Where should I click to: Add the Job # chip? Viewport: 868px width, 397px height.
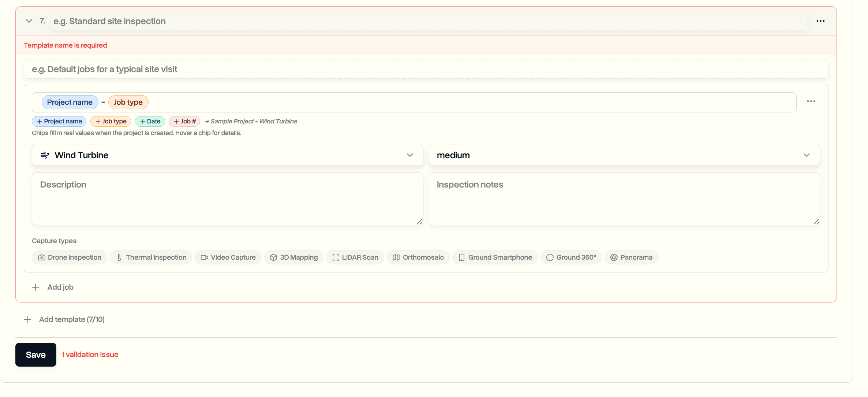[x=184, y=121]
